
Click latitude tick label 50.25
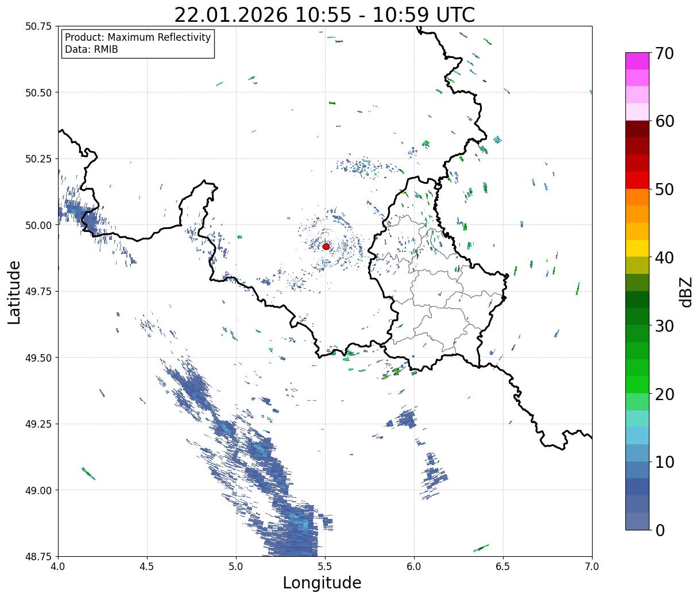[x=38, y=159]
